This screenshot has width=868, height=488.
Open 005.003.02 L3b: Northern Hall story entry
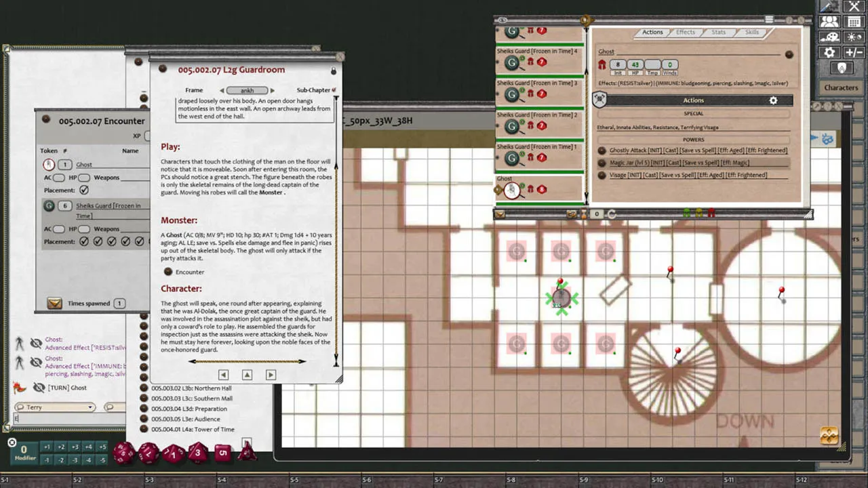(191, 388)
